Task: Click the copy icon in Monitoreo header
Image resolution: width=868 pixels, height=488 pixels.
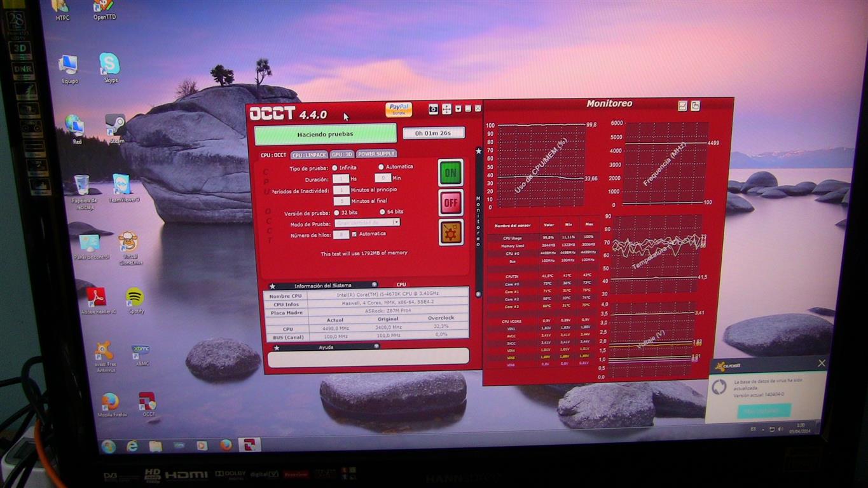Action: pyautogui.click(x=695, y=106)
